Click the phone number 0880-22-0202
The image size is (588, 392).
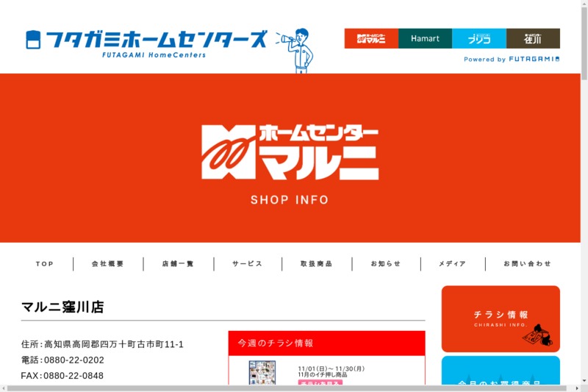click(74, 360)
